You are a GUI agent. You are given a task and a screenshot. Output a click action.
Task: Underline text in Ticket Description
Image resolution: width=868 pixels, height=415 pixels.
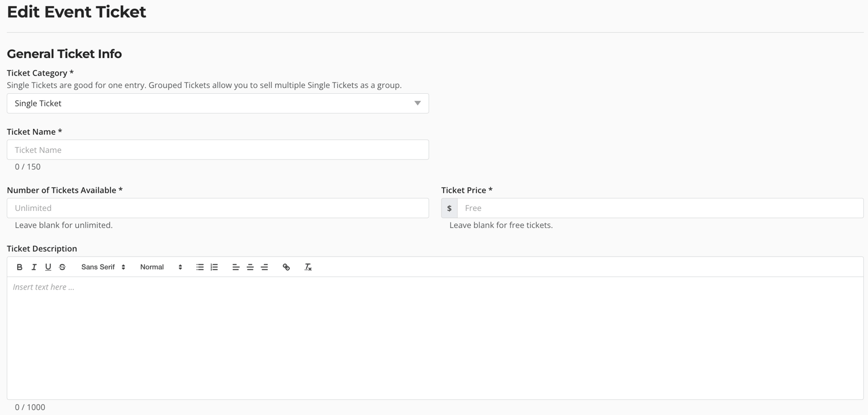point(48,267)
